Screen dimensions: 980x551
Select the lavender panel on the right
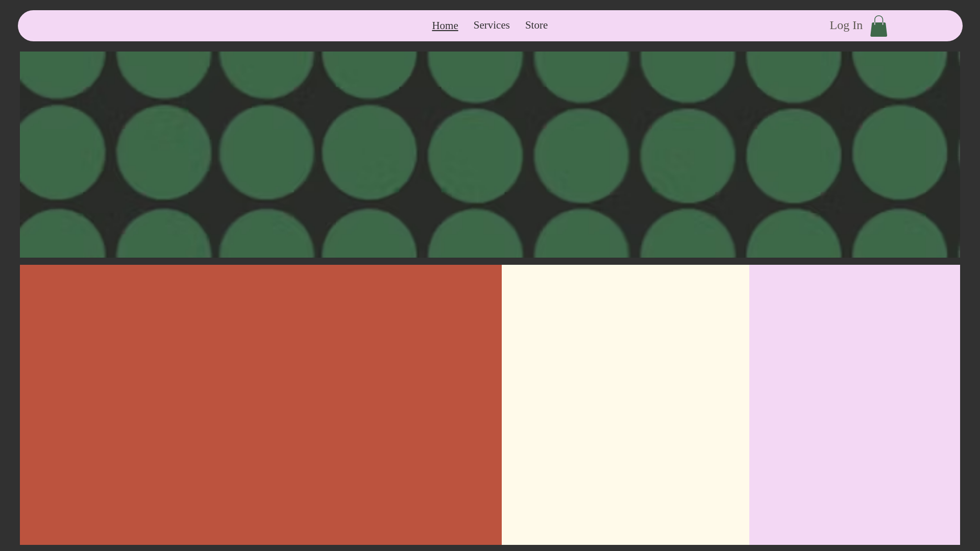point(854,404)
